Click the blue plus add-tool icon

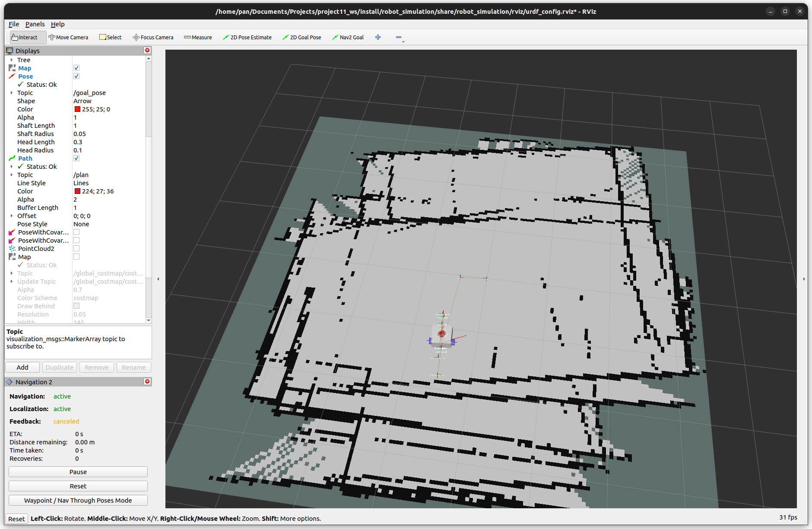click(378, 37)
